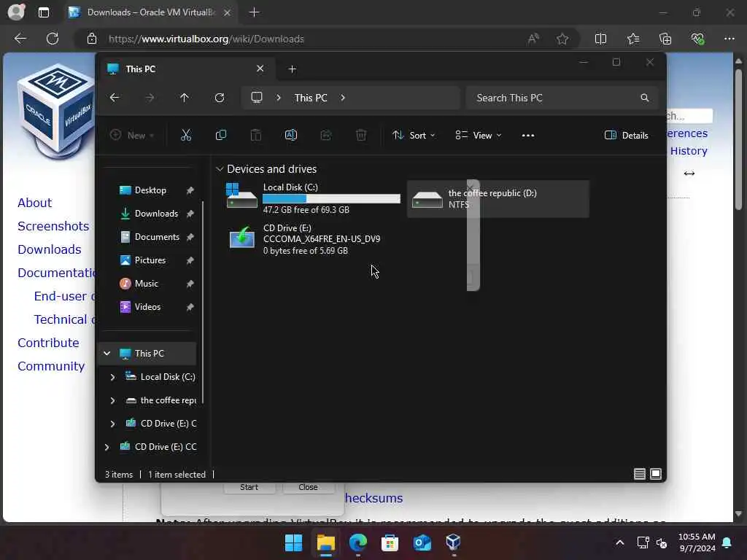Expand the chevron after This PC in address bar
Image resolution: width=747 pixels, height=560 pixels.
(343, 98)
